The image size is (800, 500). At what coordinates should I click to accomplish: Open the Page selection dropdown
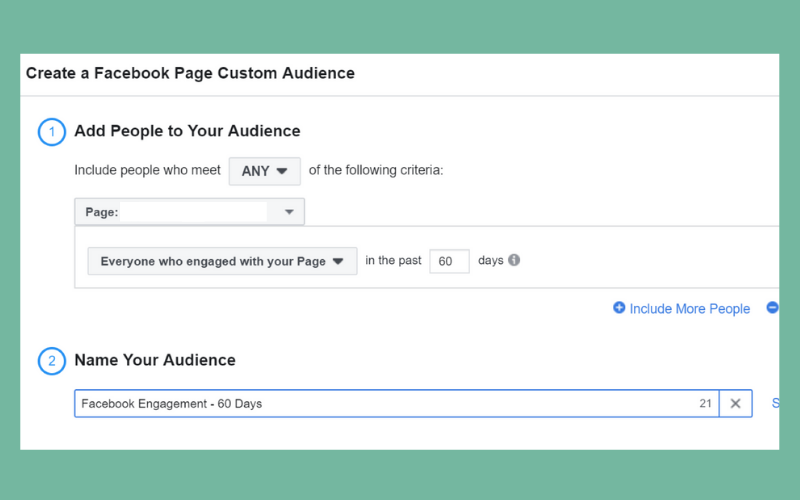pyautogui.click(x=189, y=212)
